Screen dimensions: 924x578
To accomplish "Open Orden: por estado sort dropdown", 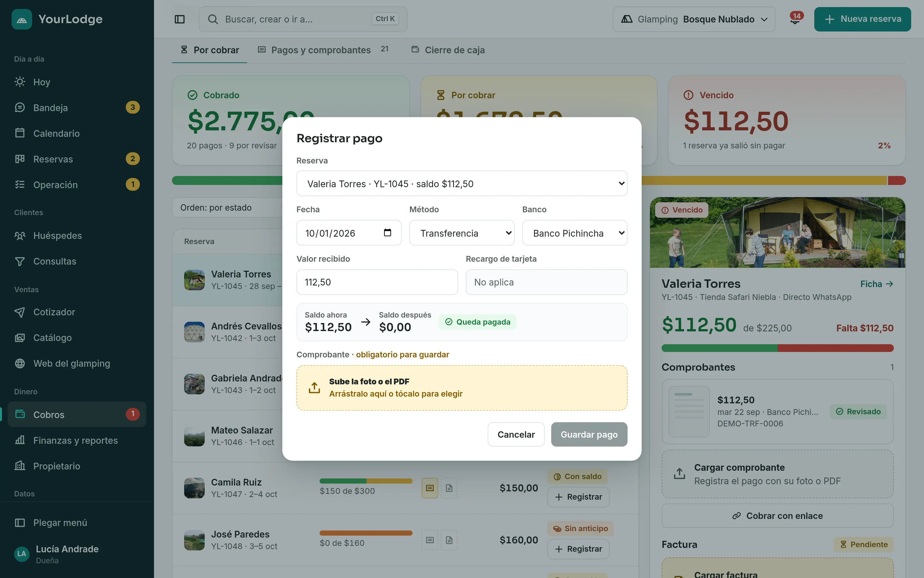I will 227,207.
